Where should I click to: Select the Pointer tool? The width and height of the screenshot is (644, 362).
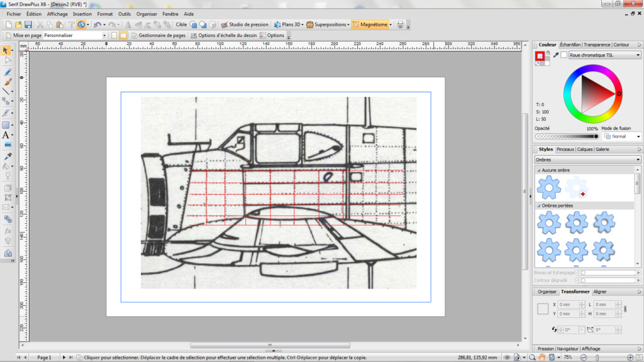6,50
